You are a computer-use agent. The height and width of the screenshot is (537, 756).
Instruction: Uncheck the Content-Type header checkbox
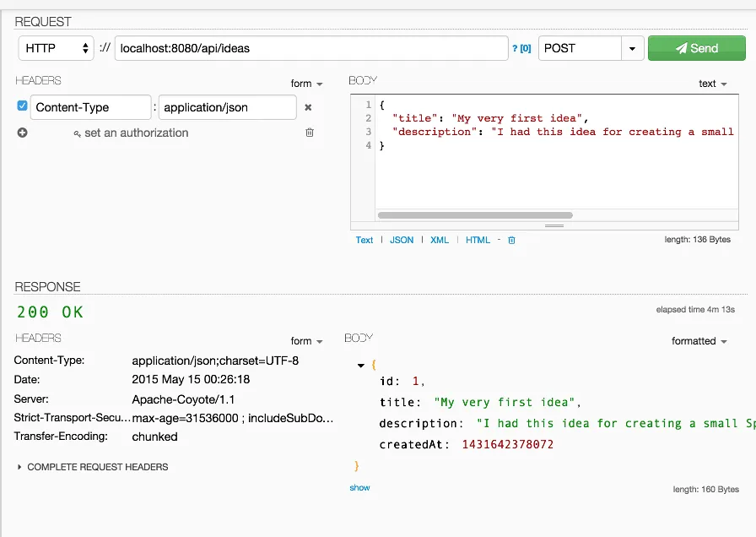click(23, 106)
